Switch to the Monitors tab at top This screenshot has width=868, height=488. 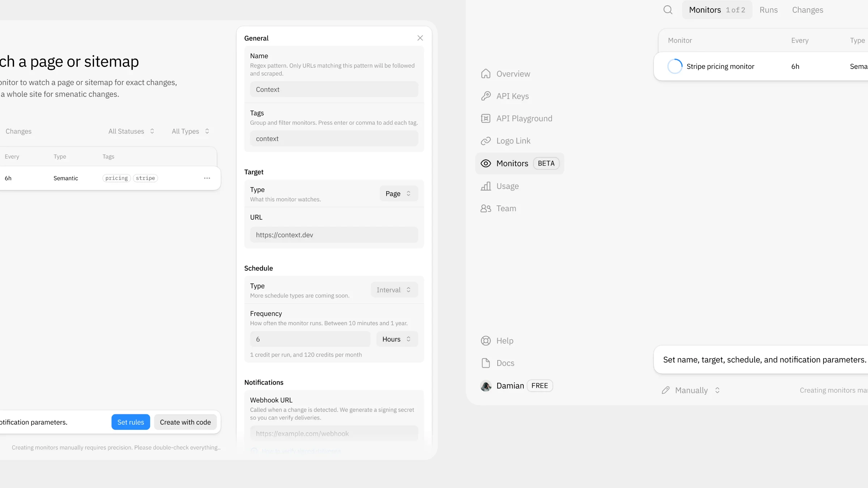click(717, 10)
